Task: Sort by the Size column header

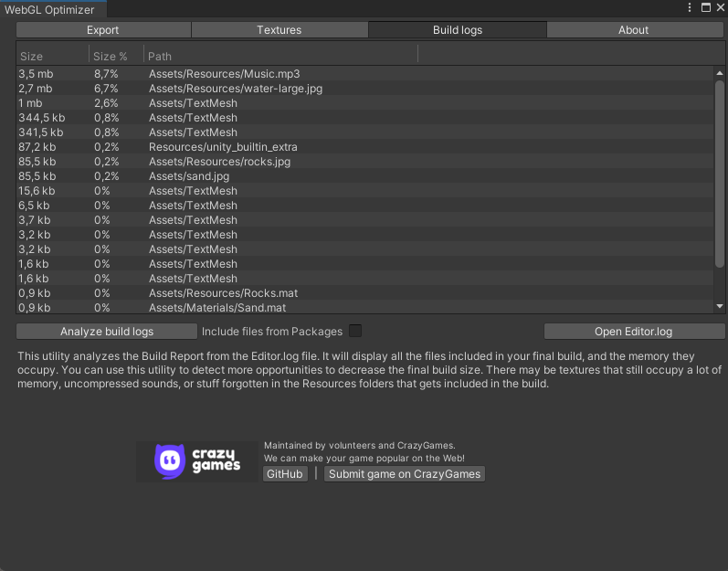Action: pyautogui.click(x=52, y=56)
